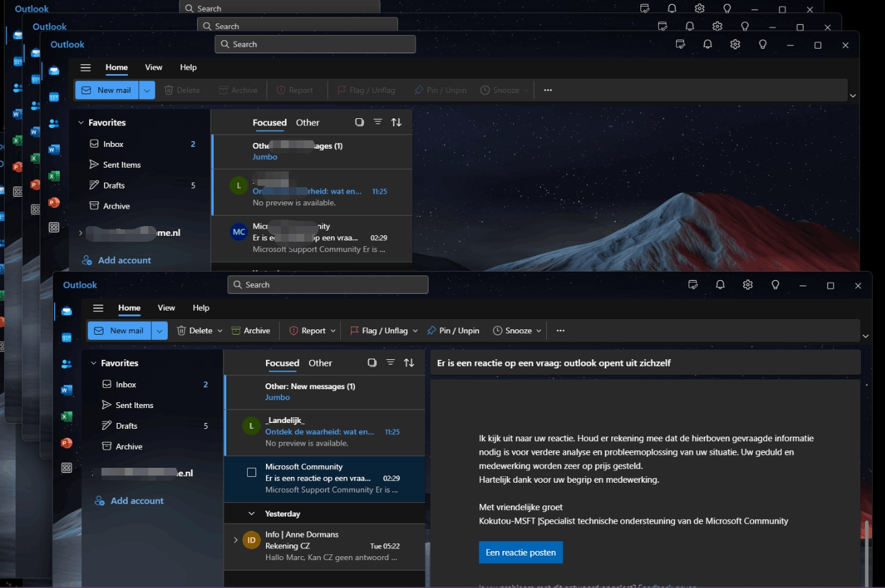Tick checkbox on Microsoft Community message in front window
The height and width of the screenshot is (588, 885).
[252, 472]
